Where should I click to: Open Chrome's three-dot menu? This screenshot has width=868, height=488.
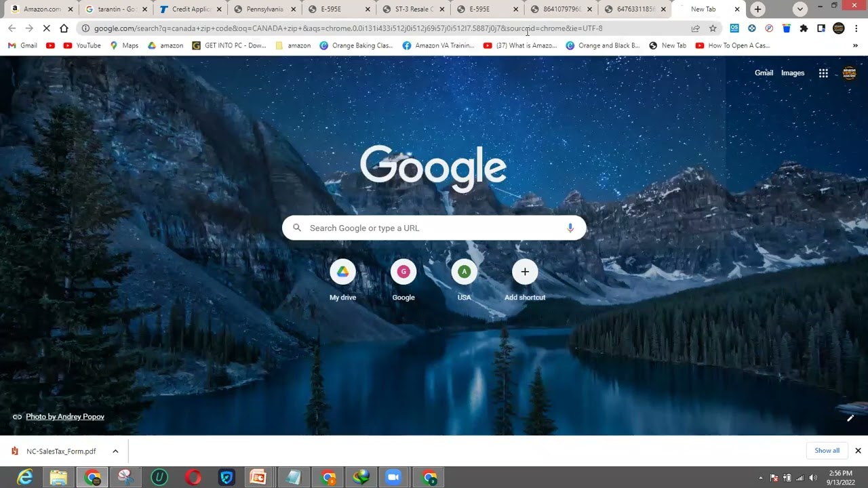click(856, 28)
